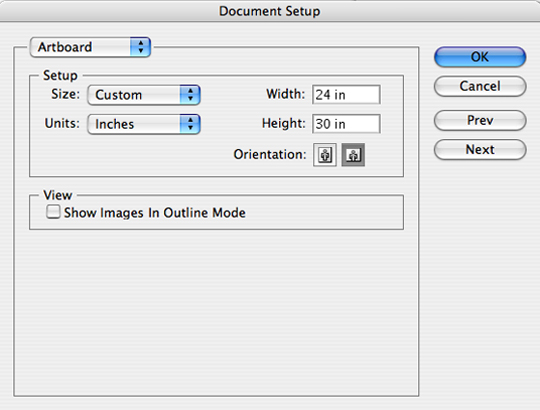Select the landscape orientation icon

353,155
